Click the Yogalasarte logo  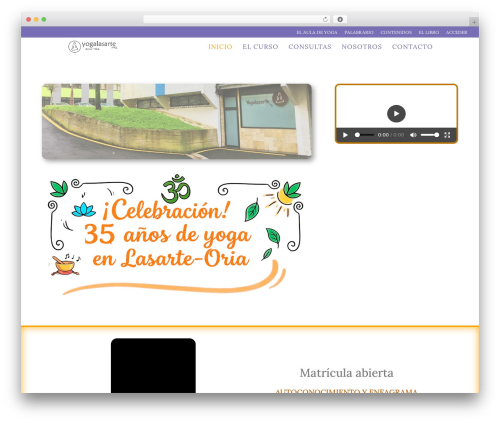coord(92,46)
